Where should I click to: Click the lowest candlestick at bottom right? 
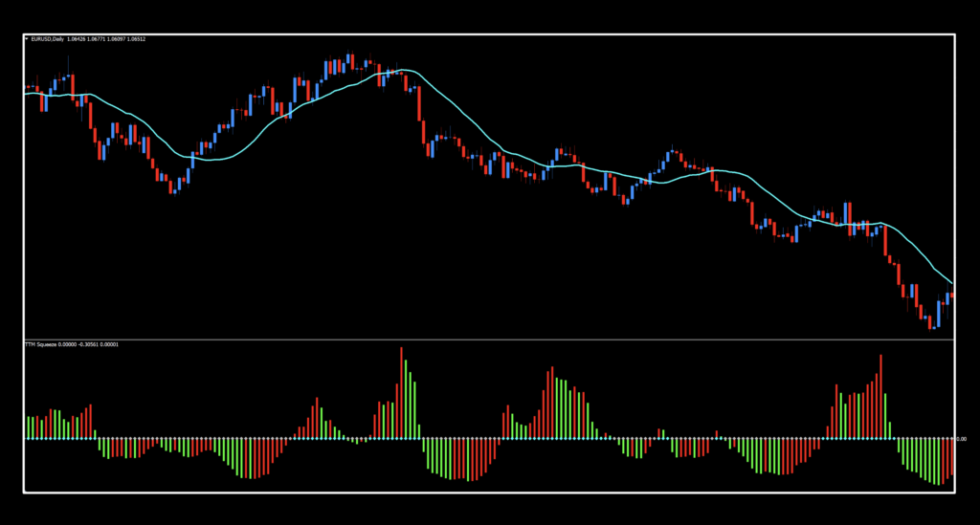pos(932,323)
